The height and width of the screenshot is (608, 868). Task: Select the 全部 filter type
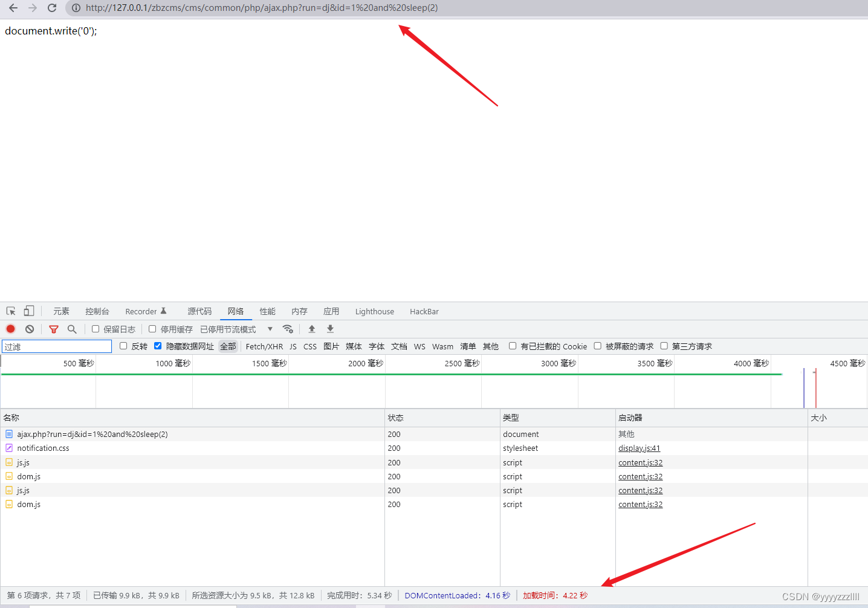[x=228, y=346]
